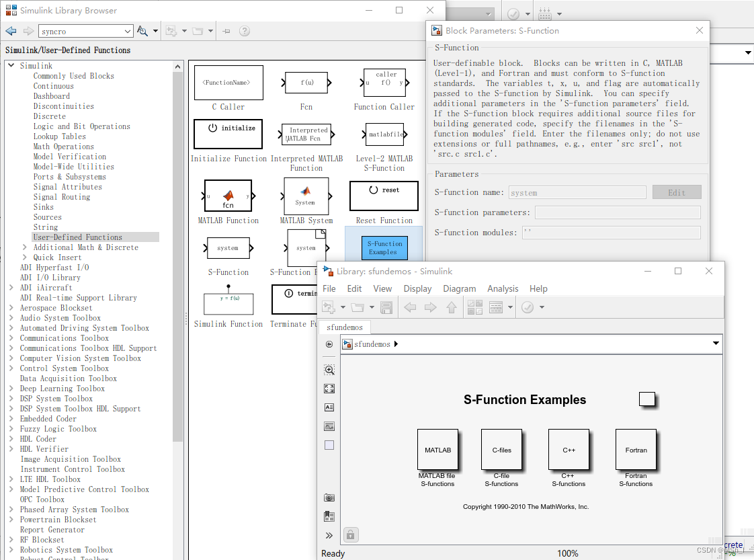Select the S-Function block
Viewport: 754px width, 560px height.
(x=228, y=248)
